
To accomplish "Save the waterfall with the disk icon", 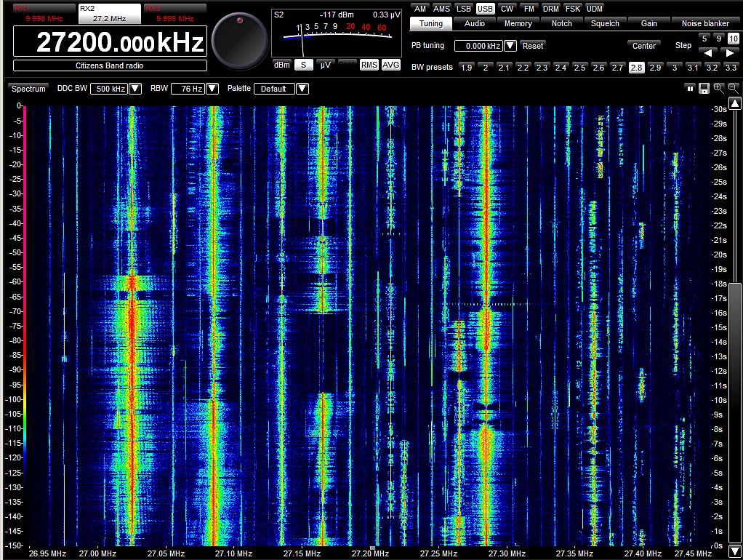I will pos(704,88).
